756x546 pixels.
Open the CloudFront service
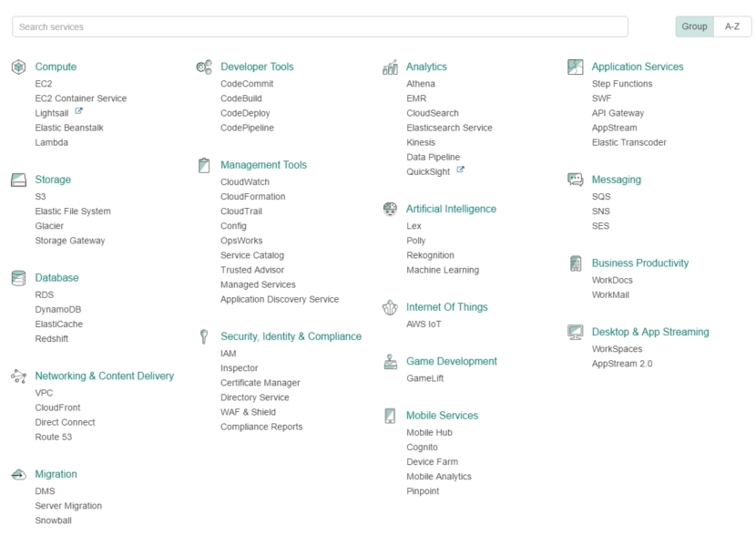coord(58,408)
